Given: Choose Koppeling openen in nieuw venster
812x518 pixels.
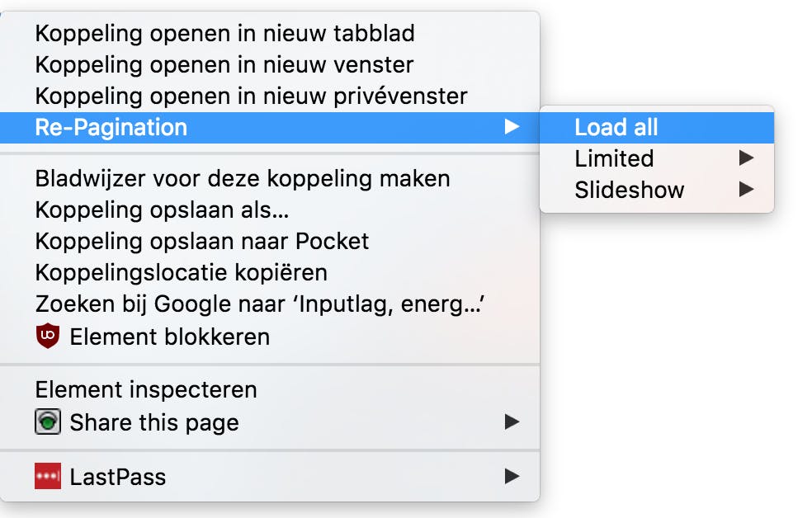Looking at the screenshot, I should (224, 64).
